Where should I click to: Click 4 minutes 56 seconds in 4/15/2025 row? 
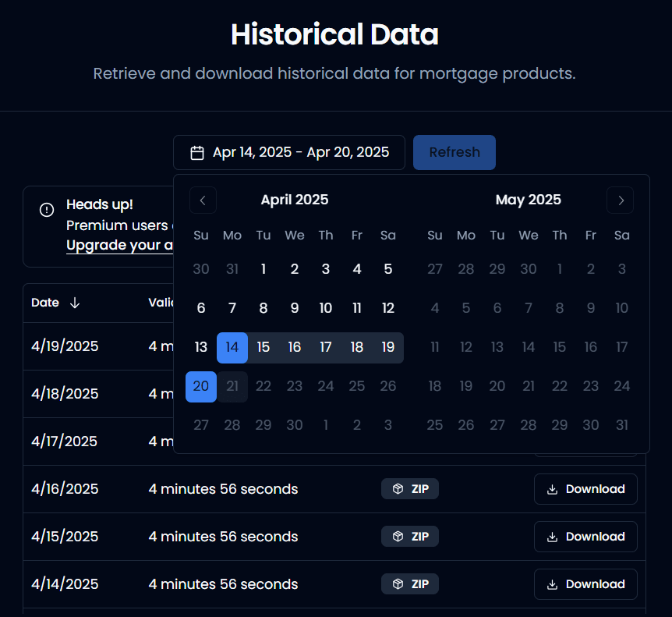pos(223,537)
